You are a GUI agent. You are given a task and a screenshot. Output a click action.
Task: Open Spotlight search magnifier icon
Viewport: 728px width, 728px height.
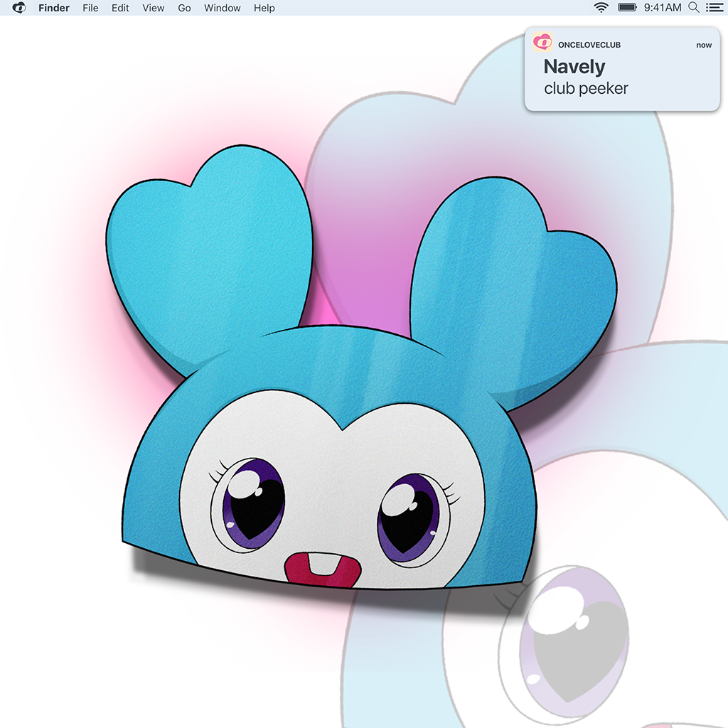693,8
